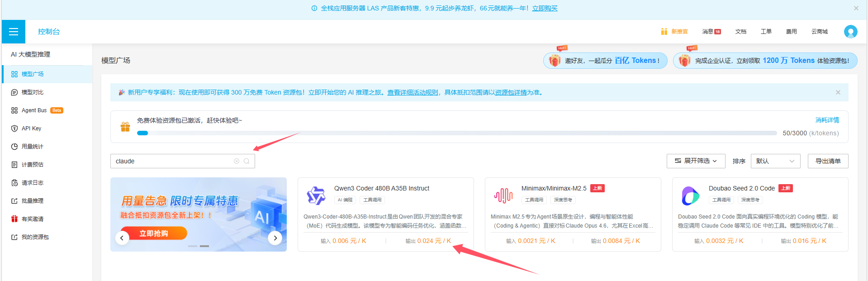This screenshot has height=281, width=868.
Task: Open 计费预估 in the sidebar
Action: click(x=47, y=165)
